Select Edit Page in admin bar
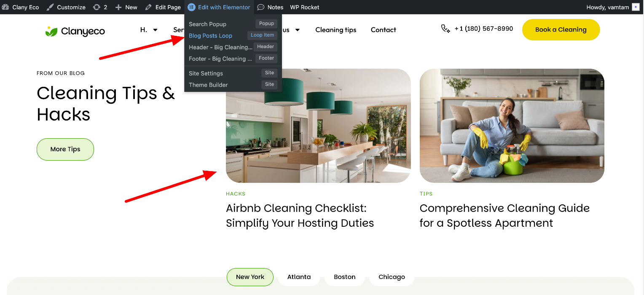 click(x=163, y=7)
